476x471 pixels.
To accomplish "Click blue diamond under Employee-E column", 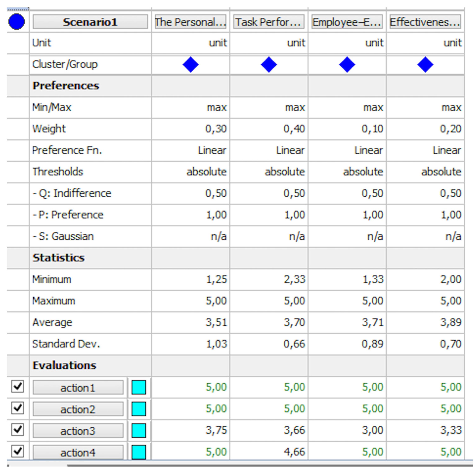I will tap(347, 65).
